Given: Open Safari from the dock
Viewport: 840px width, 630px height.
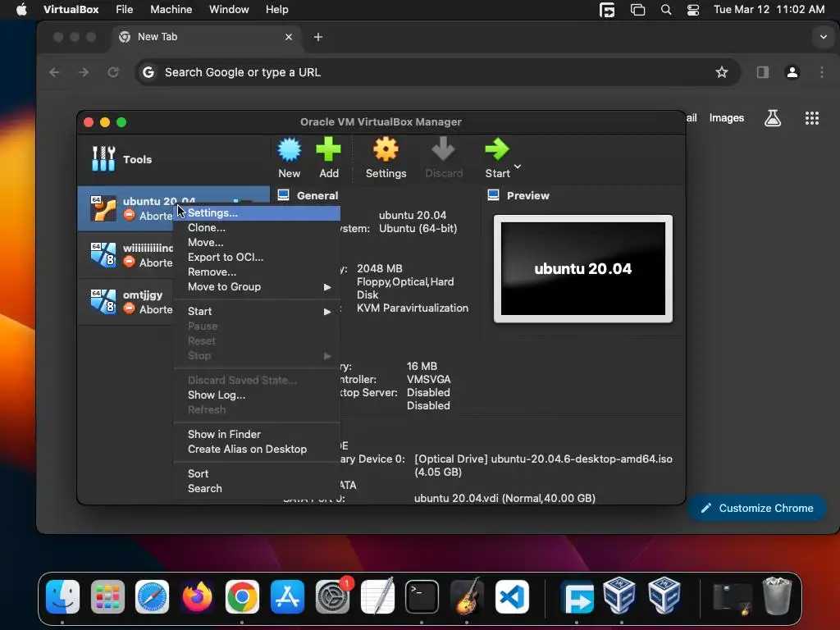Looking at the screenshot, I should (152, 597).
